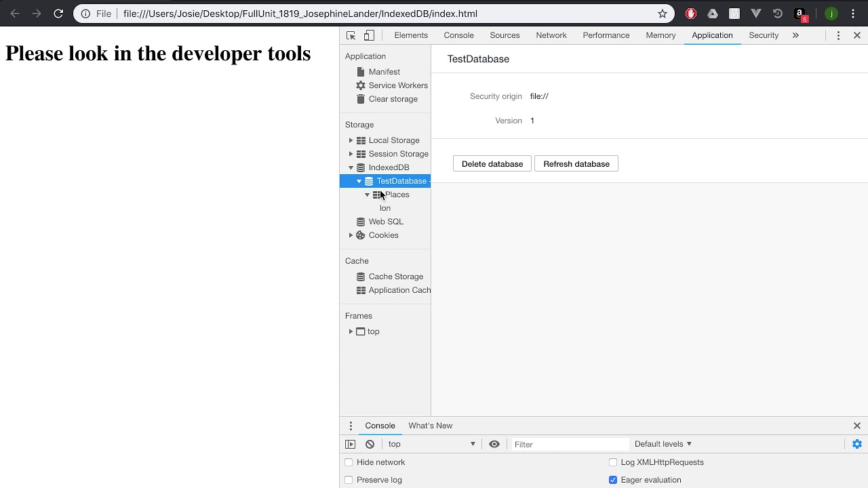
Task: Show the console sidebar icon
Action: click(x=350, y=444)
